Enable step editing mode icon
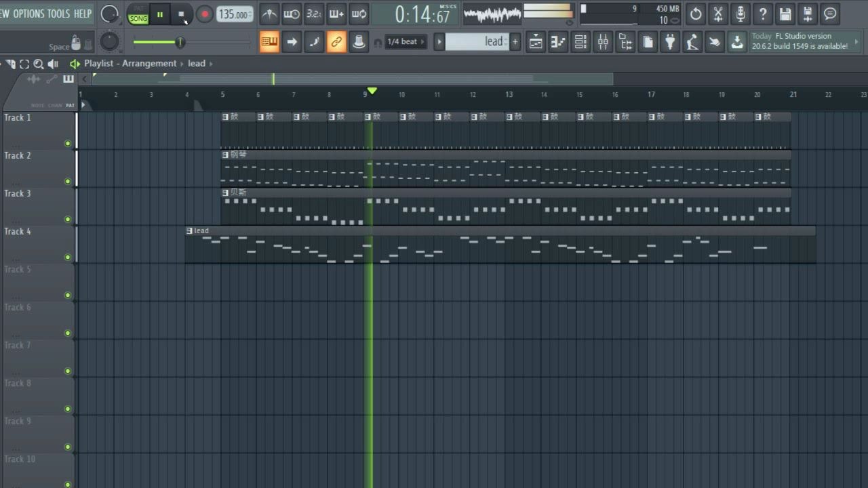Screen dimensions: 868x488 pyautogui.click(x=314, y=42)
